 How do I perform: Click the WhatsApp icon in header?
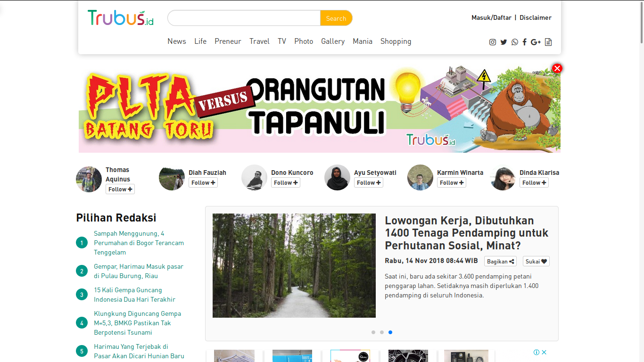[514, 42]
